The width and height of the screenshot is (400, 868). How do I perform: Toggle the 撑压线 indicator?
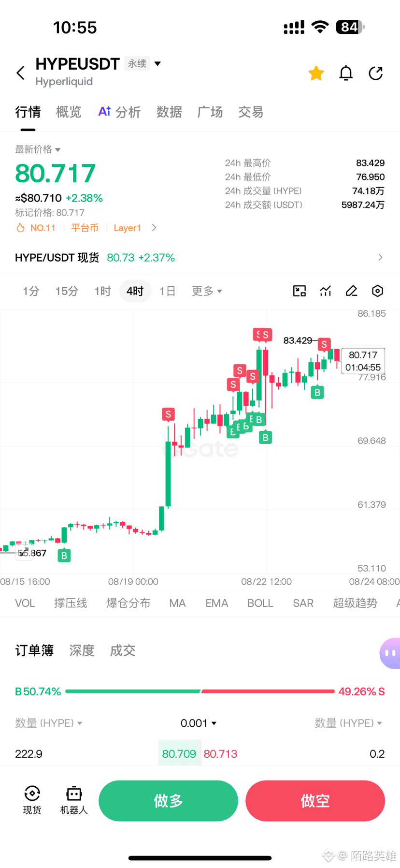pos(71,603)
